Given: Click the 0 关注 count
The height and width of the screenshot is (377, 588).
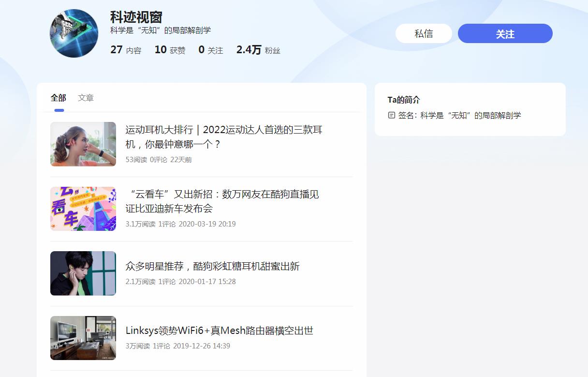Looking at the screenshot, I should [211, 50].
